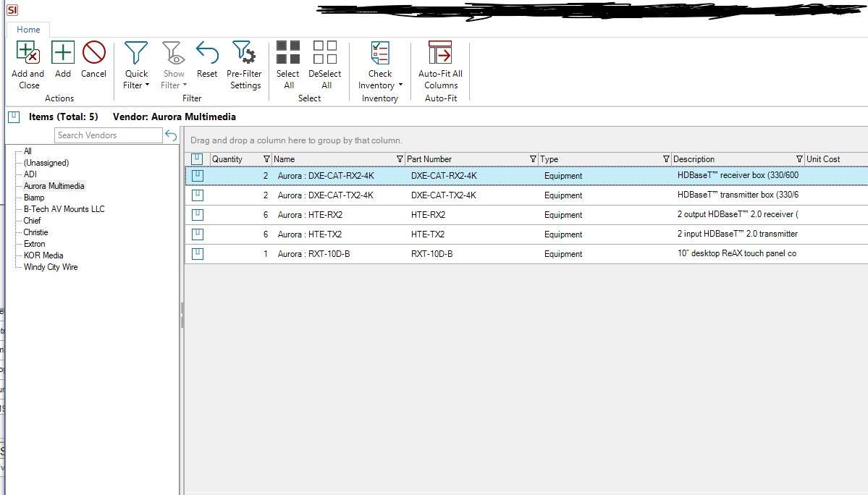This screenshot has height=495, width=868.
Task: Check the HTE-RX2 row checkbox
Action: [x=198, y=215]
